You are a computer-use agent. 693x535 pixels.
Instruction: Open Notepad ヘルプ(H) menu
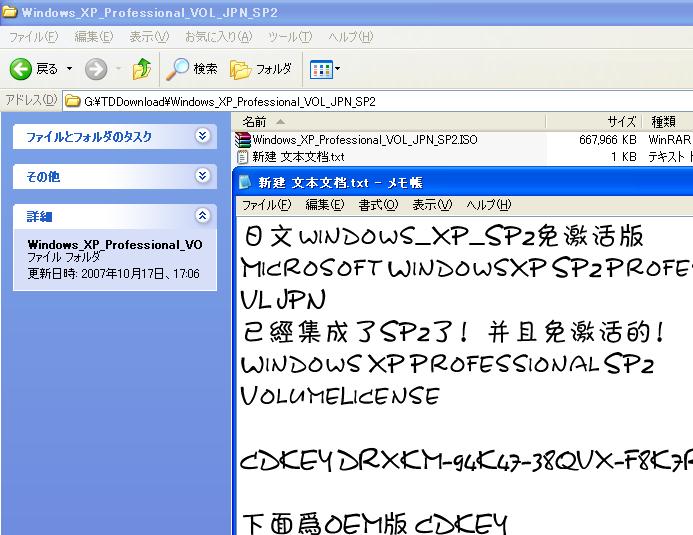[x=489, y=205]
